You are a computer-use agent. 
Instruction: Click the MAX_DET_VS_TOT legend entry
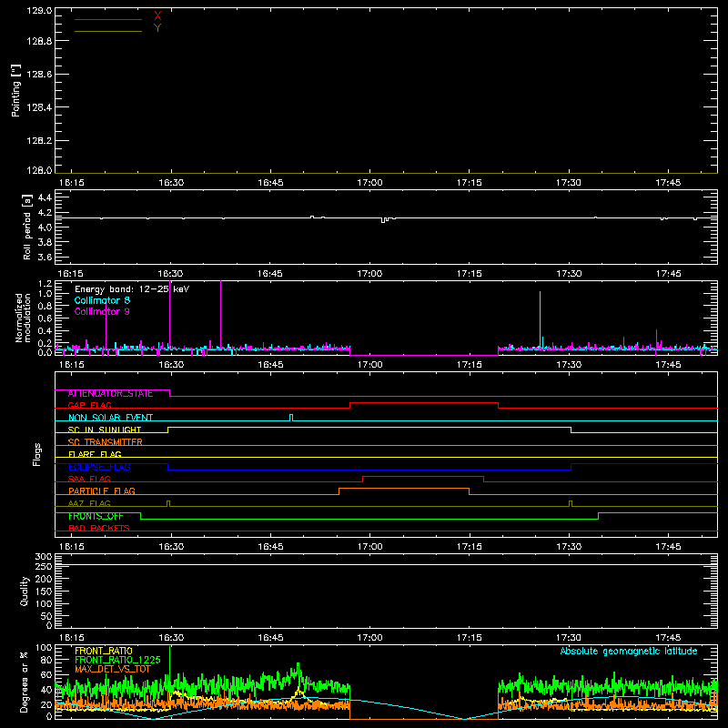point(113,669)
